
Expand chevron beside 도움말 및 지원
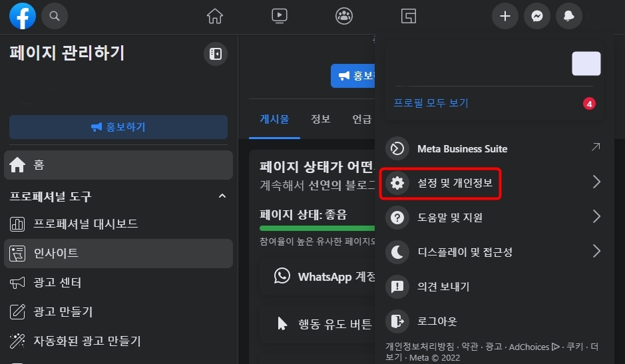point(596,216)
